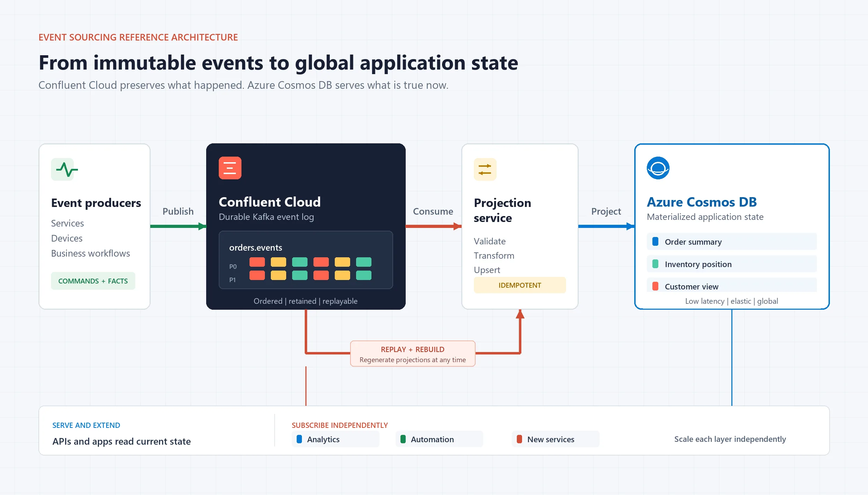Open the Inventory position row
This screenshot has height=495, width=868.
[732, 264]
